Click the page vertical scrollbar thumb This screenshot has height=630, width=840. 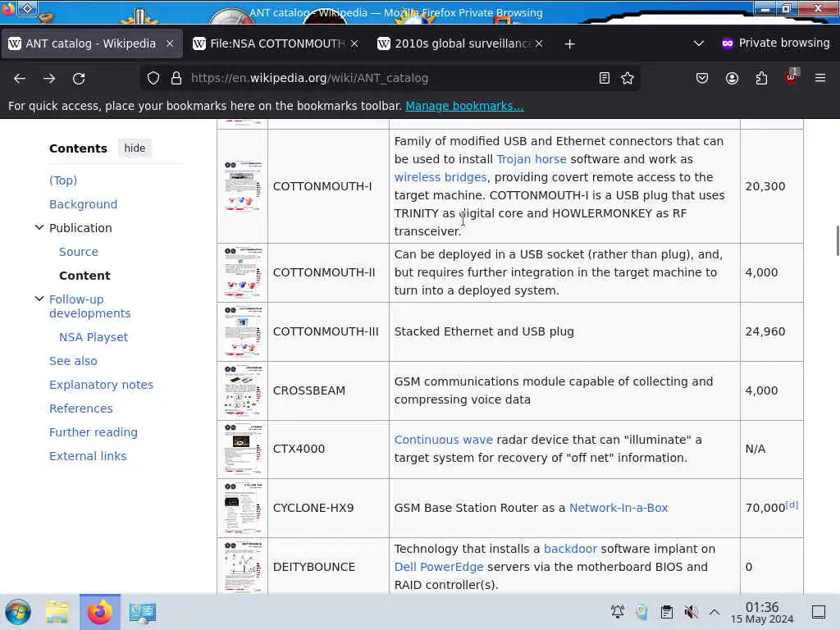[x=838, y=241]
